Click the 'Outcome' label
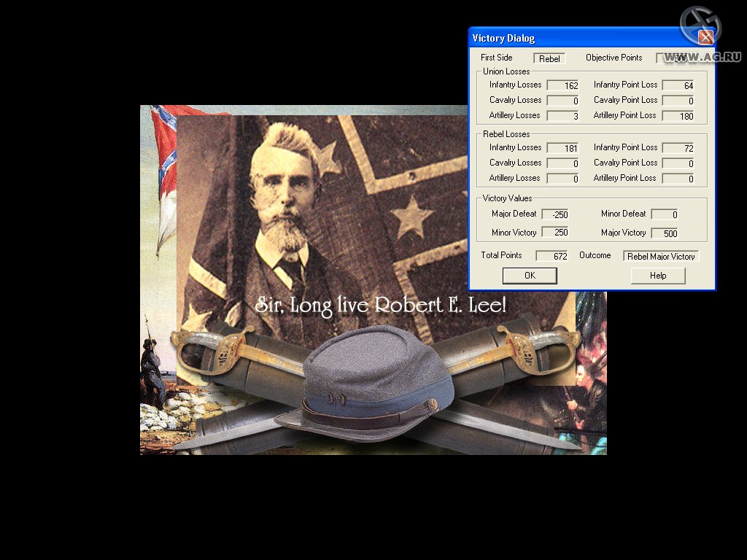This screenshot has height=560, width=747. tap(595, 255)
